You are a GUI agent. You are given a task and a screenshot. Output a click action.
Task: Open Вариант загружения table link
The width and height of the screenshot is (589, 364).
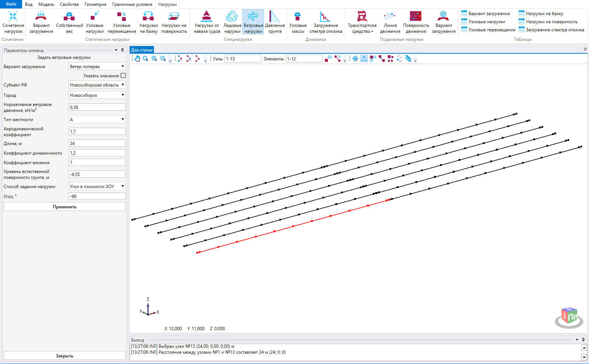[x=486, y=14]
